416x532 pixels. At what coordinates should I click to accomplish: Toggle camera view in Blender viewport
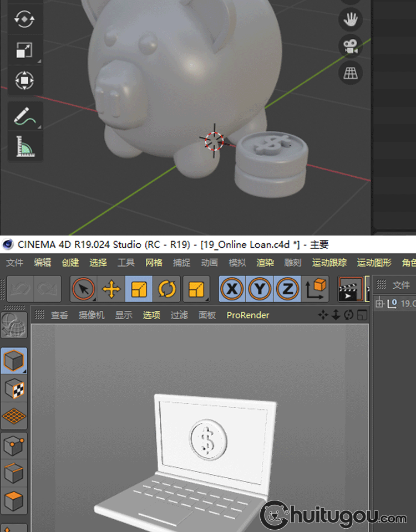coord(350,46)
